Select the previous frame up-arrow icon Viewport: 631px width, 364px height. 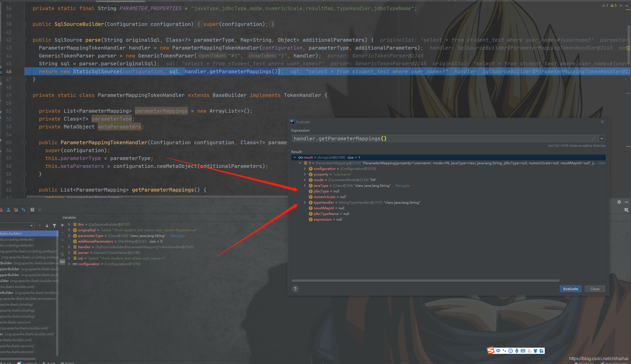click(x=40, y=226)
